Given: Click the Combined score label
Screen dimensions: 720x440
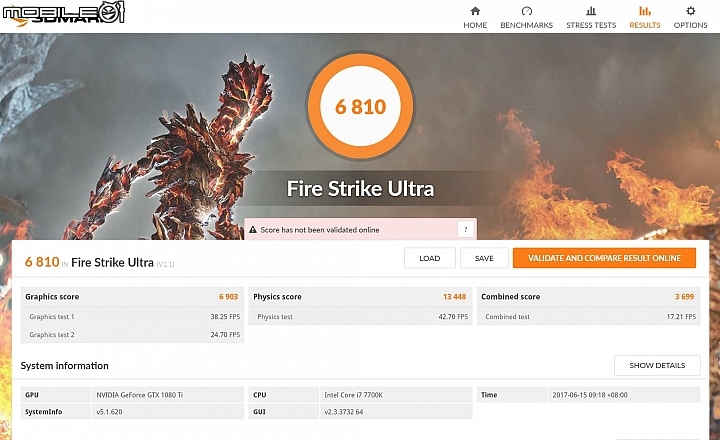Looking at the screenshot, I should [x=510, y=297].
